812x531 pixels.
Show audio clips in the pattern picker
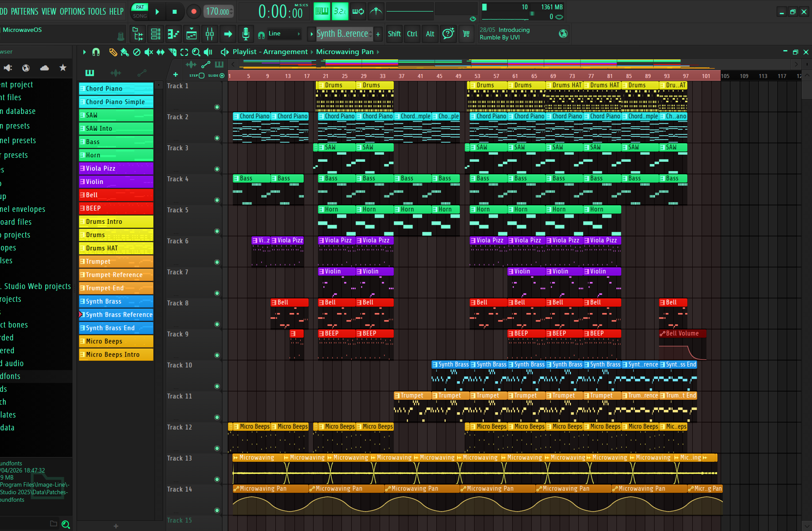(116, 73)
